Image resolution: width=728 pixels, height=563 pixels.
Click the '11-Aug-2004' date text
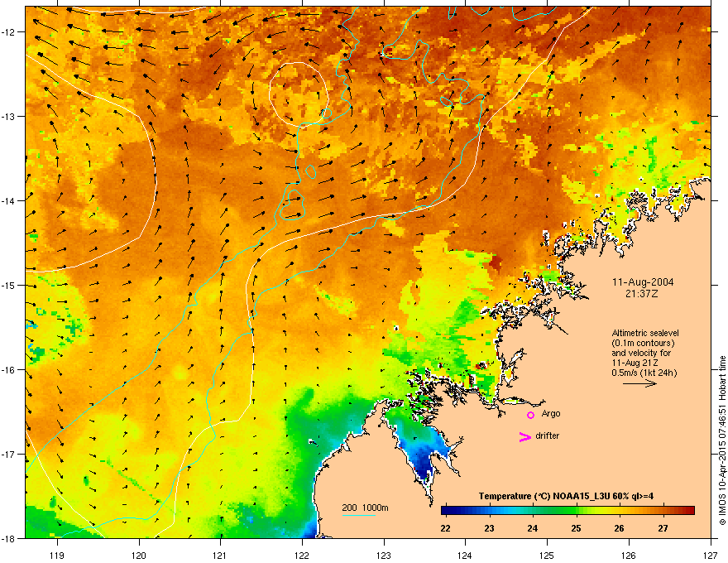point(643,282)
